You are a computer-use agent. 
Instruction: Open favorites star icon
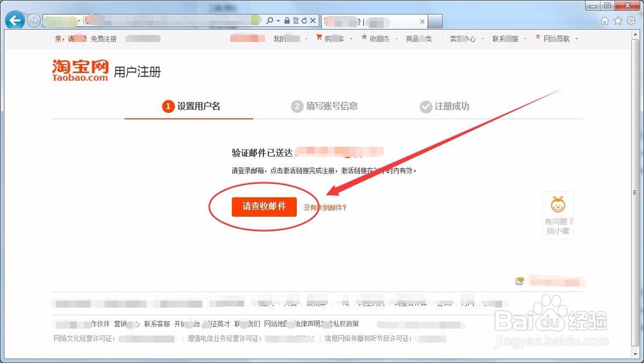tap(618, 21)
